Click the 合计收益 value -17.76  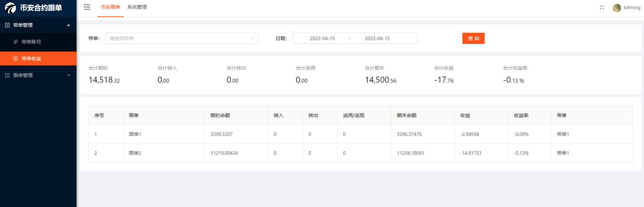(x=444, y=80)
